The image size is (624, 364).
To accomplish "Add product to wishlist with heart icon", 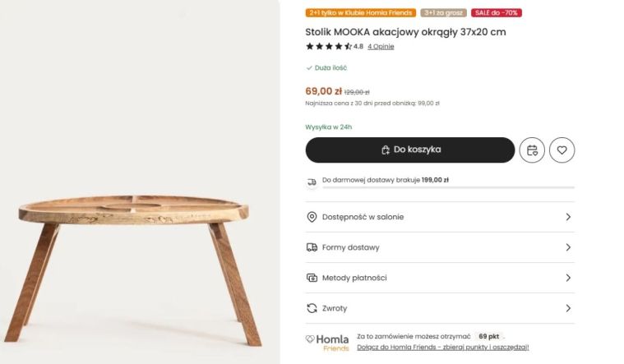I will (562, 150).
